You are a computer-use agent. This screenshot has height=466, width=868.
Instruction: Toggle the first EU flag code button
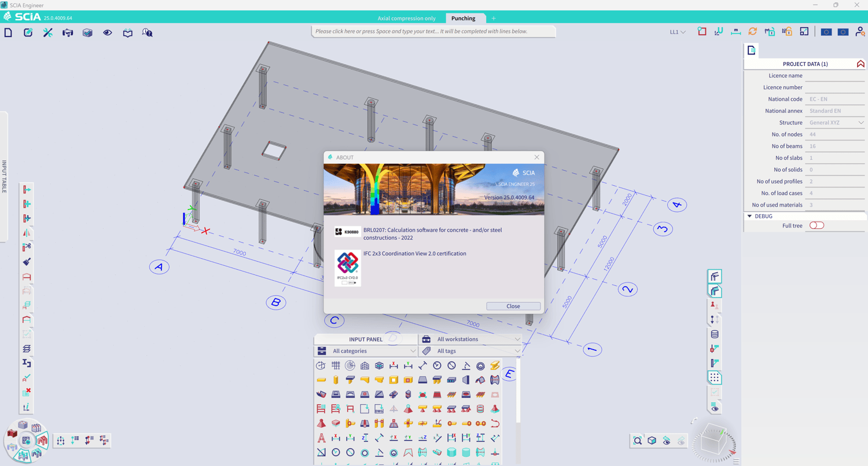(x=826, y=31)
